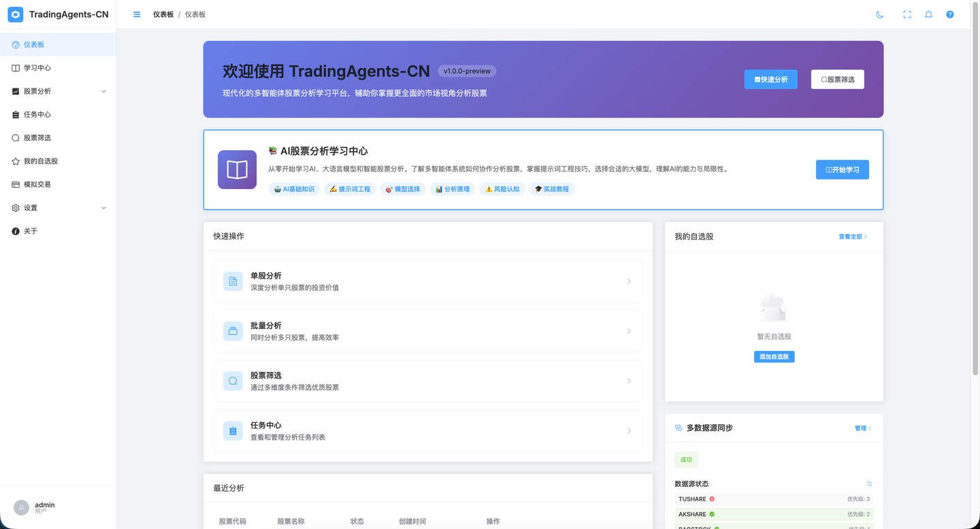Expand 股票分析 submenu chevron

coord(103,91)
